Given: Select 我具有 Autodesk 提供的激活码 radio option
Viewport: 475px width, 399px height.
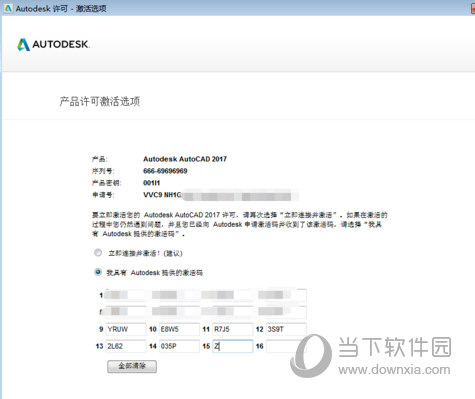Looking at the screenshot, I should coord(98,272).
